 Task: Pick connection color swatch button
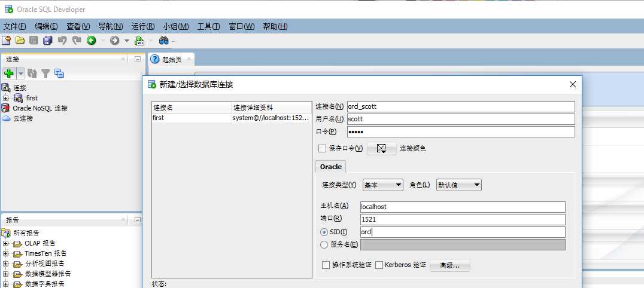click(x=382, y=149)
